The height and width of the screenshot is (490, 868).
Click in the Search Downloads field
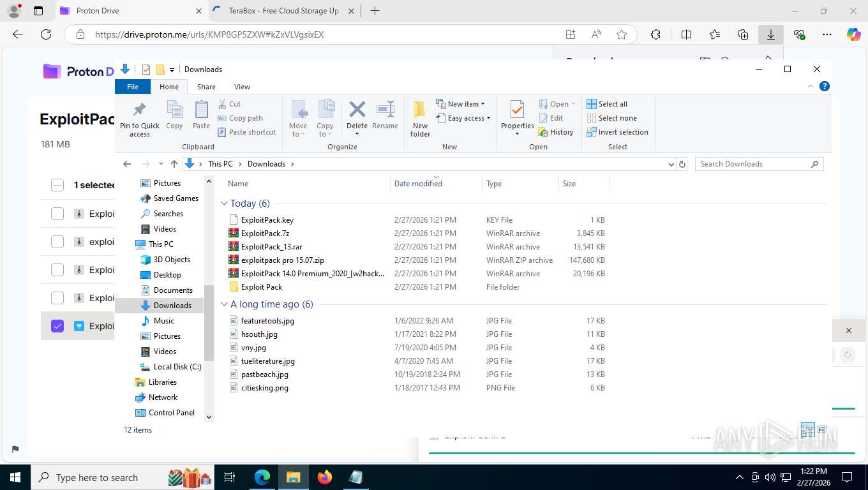753,164
